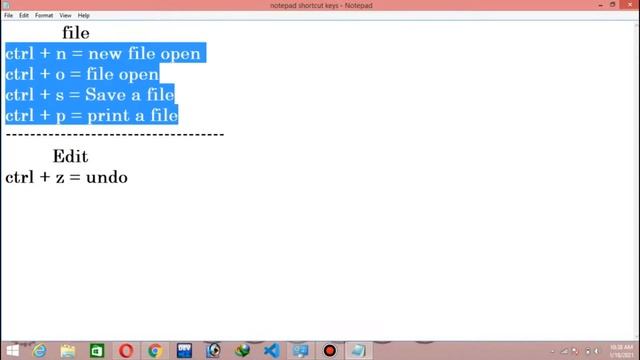Image resolution: width=640 pixels, height=360 pixels.
Task: Open the media player taskbar icon
Action: click(x=213, y=351)
